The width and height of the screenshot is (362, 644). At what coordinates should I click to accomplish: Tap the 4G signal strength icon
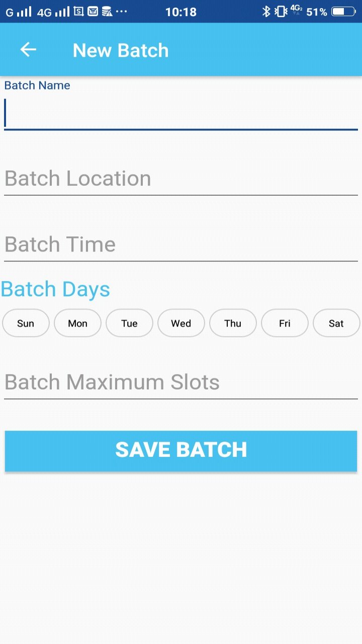point(53,12)
